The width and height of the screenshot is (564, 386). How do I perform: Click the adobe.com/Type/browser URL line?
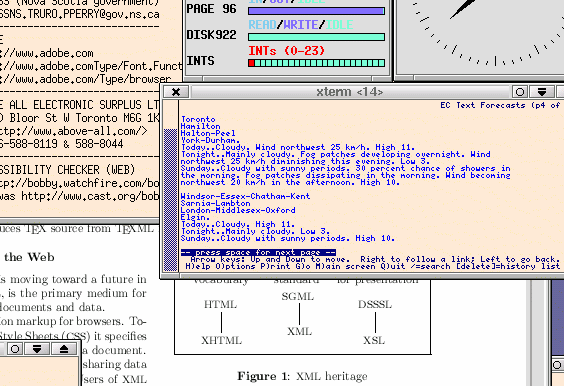[x=86, y=79]
